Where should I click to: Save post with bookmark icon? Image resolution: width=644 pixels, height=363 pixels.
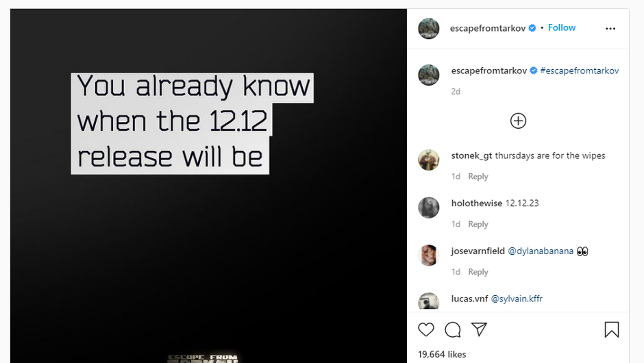tap(612, 329)
